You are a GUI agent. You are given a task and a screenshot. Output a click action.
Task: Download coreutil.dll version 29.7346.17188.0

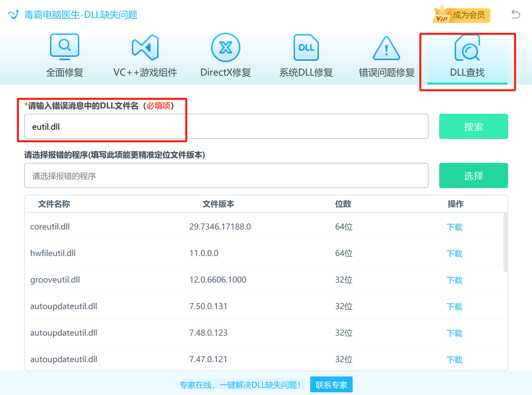click(454, 227)
